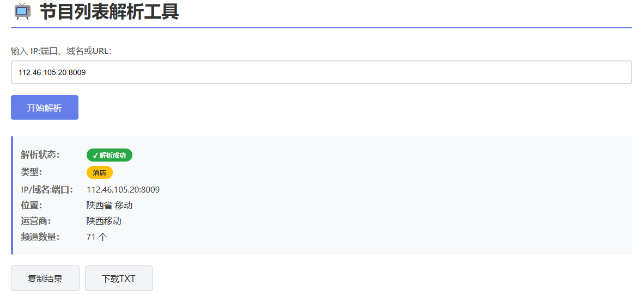The width and height of the screenshot is (644, 297).
Task: Click the checkmark icon in success badge
Action: 95,156
